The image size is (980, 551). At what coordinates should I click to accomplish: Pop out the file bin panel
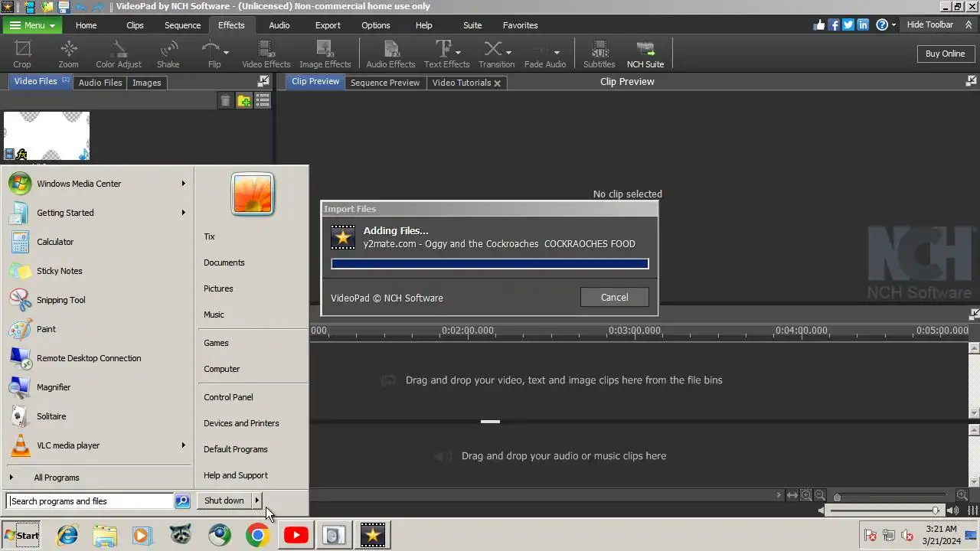point(263,81)
